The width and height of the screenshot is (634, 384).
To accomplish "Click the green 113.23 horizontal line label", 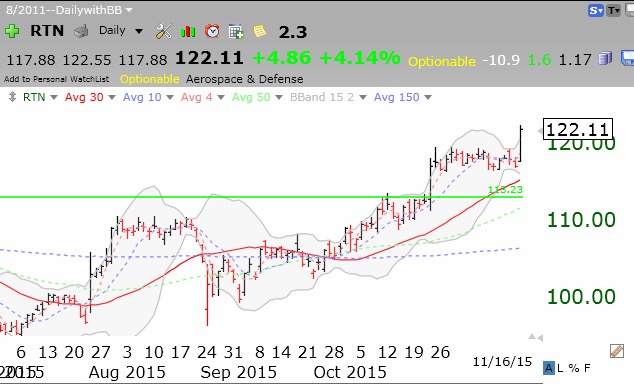I will click(505, 189).
